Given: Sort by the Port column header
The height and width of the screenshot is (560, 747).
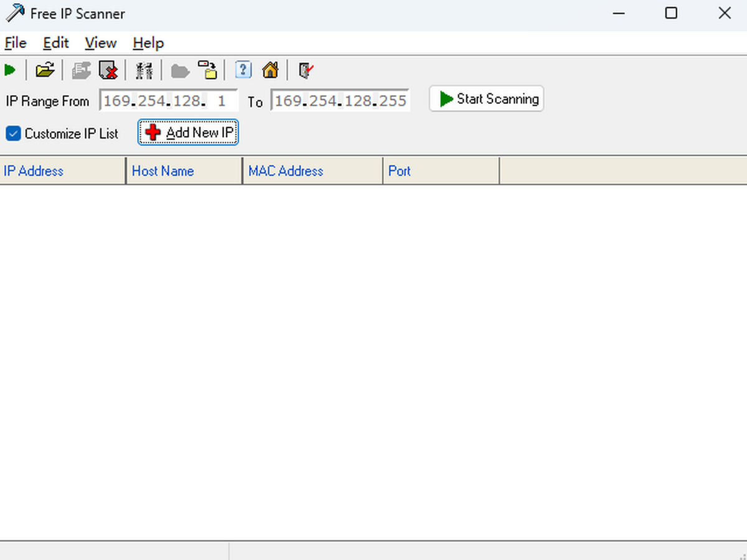Looking at the screenshot, I should coord(441,171).
